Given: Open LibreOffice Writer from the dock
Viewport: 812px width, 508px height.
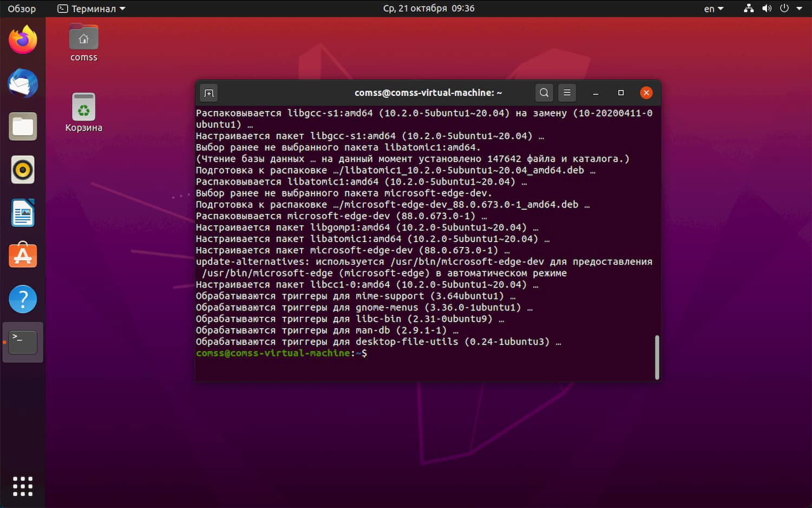Looking at the screenshot, I should click(23, 213).
